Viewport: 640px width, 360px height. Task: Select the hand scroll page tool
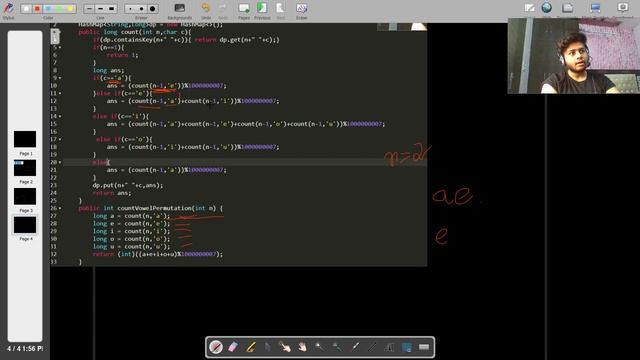click(302, 347)
